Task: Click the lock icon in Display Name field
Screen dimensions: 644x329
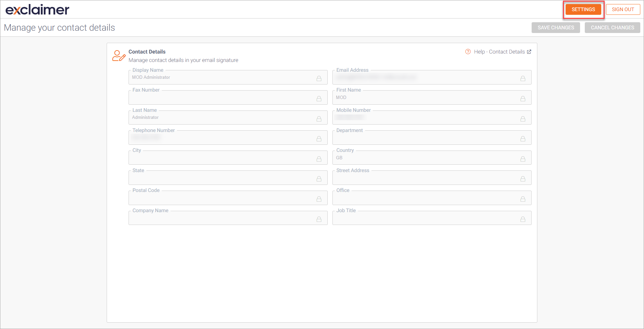Action: coord(319,78)
